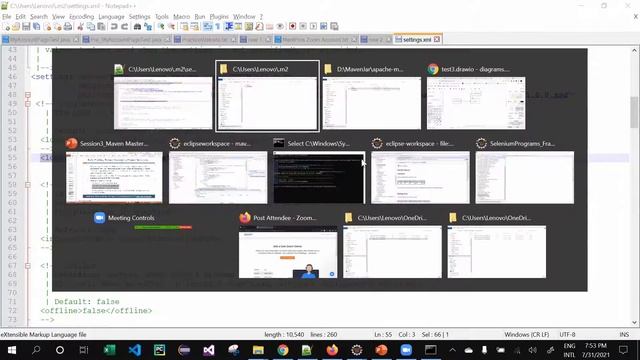This screenshot has width=640, height=360.
Task: Switch to SeleniumPrograms_Fra Eclipse thumbnail
Action: [524, 171]
